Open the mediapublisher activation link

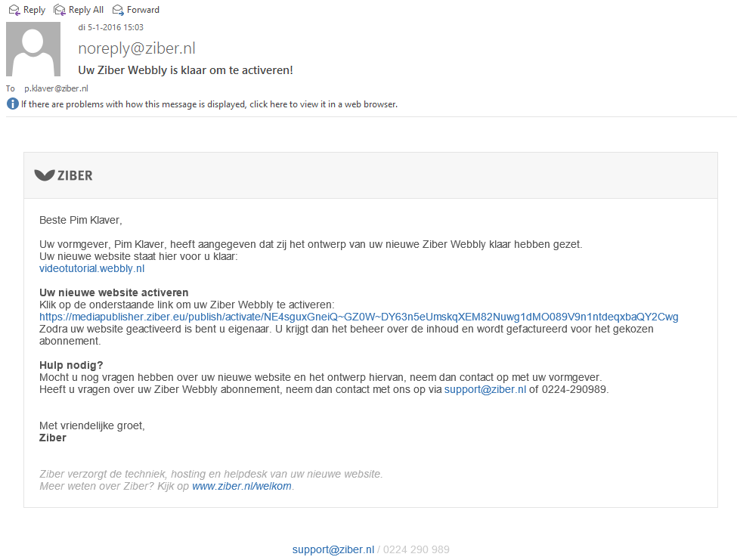[x=358, y=317]
